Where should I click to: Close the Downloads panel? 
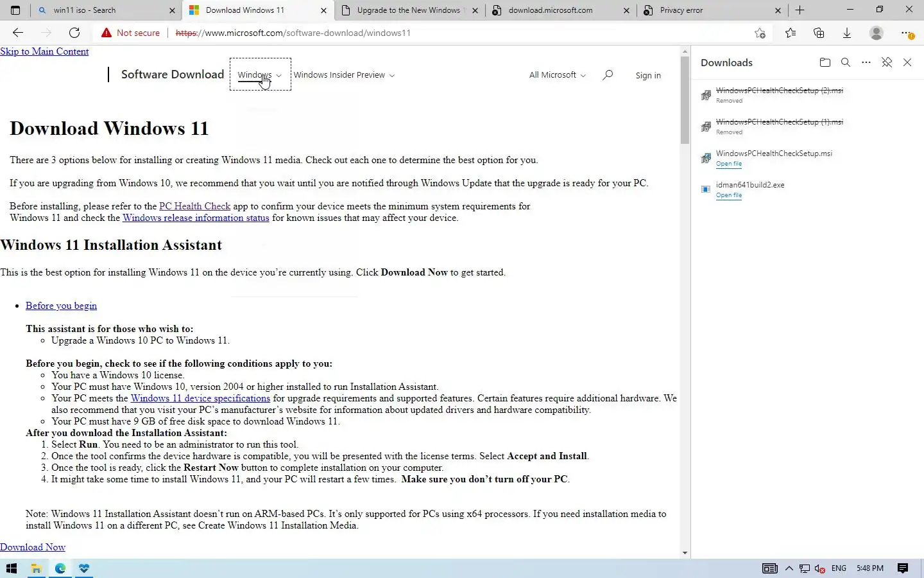click(x=907, y=62)
